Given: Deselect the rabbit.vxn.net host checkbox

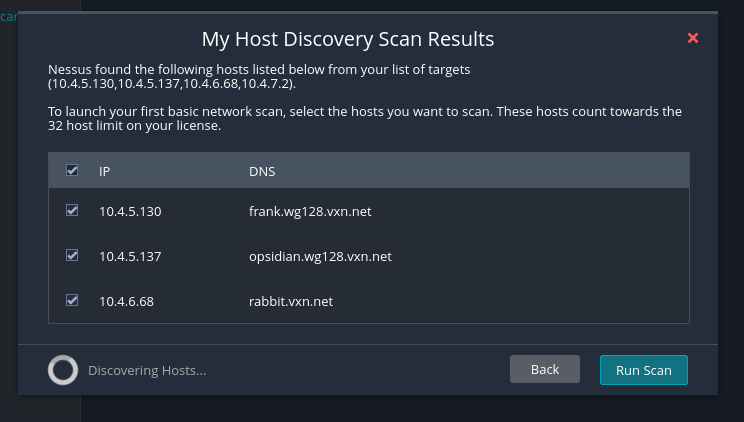Looking at the screenshot, I should coord(72,300).
